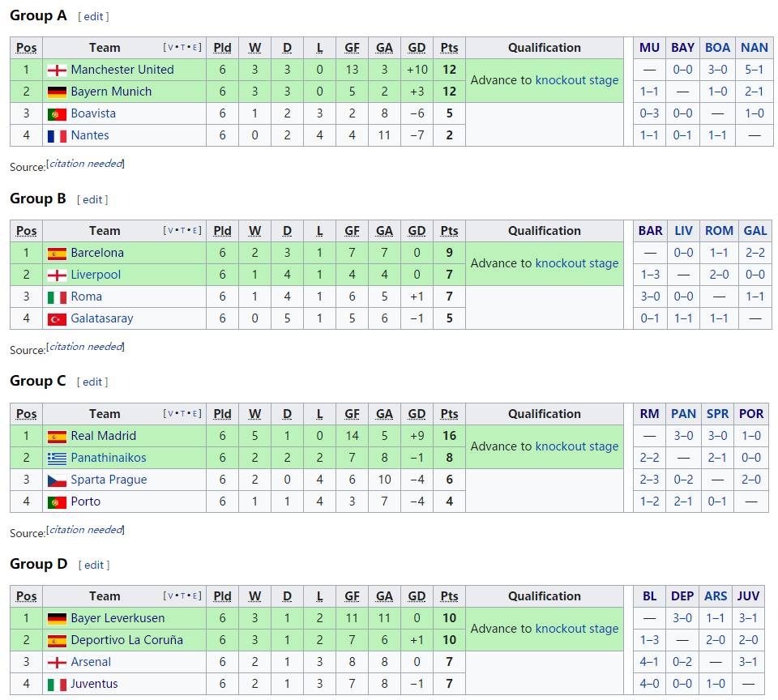Click the France flag next to Nantes
The width and height of the screenshot is (778, 700).
tap(57, 135)
